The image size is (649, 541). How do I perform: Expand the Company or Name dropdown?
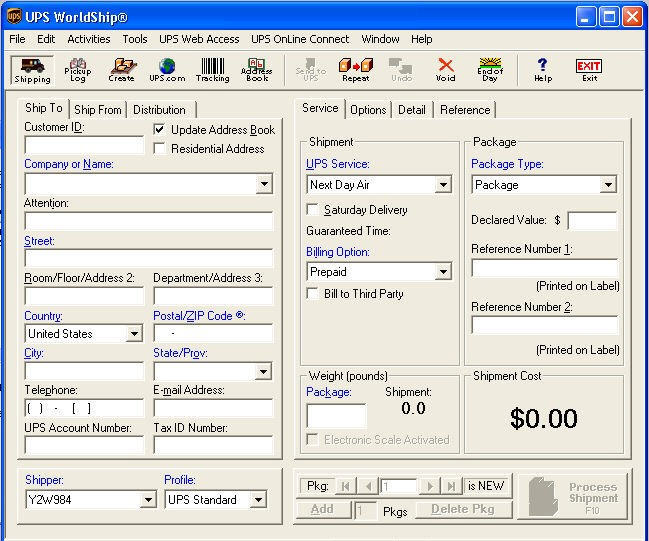264,184
